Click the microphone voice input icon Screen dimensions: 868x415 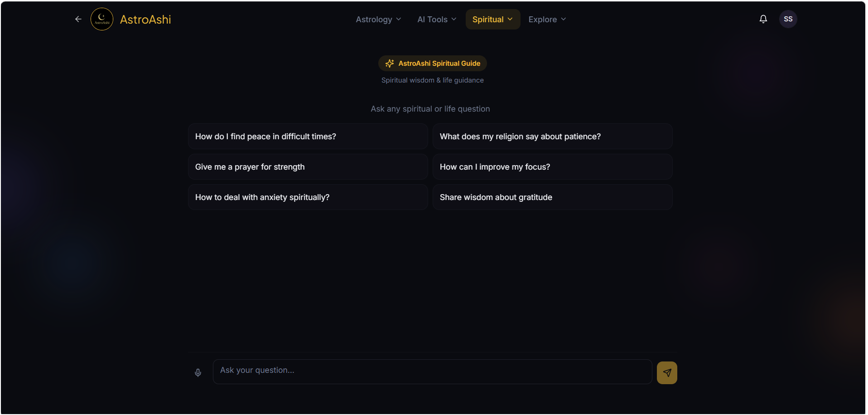point(198,373)
